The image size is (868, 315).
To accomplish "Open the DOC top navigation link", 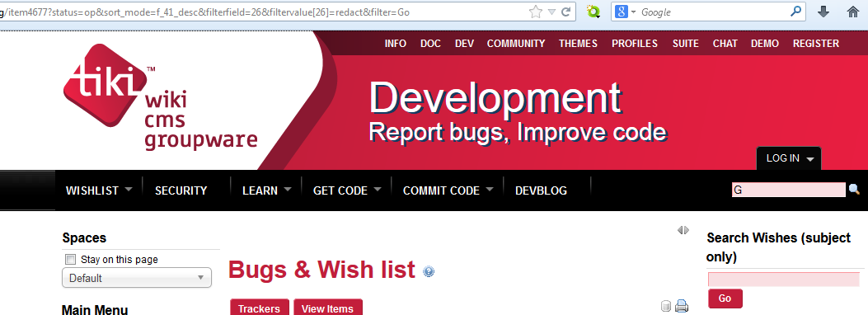I will 430,43.
